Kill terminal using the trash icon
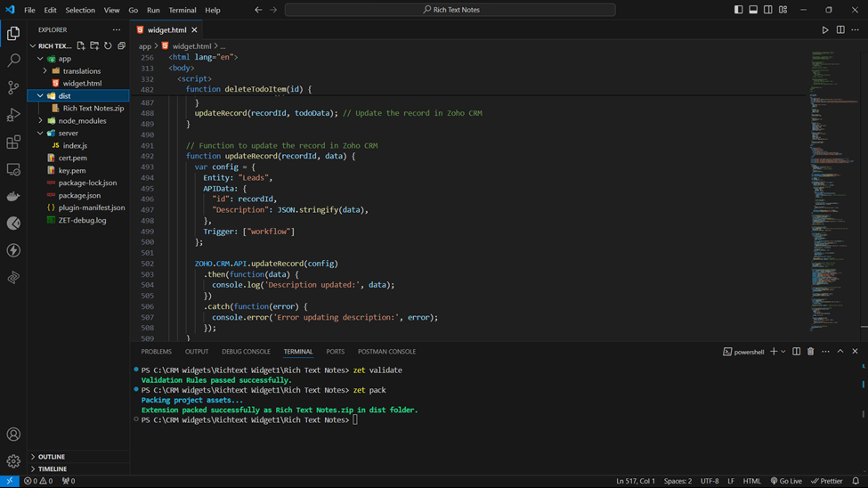 (810, 352)
